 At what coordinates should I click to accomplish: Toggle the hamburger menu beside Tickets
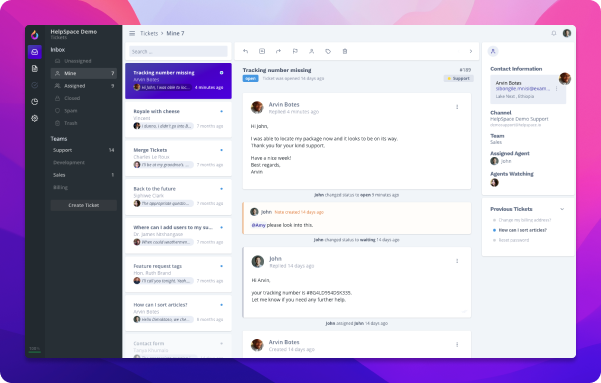pyautogui.click(x=132, y=33)
